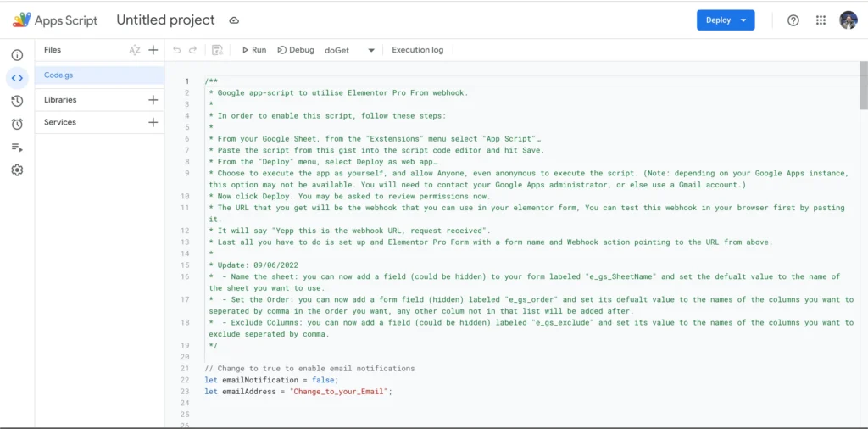The width and height of the screenshot is (868, 429).
Task: Open the help question mark icon
Action: [793, 20]
